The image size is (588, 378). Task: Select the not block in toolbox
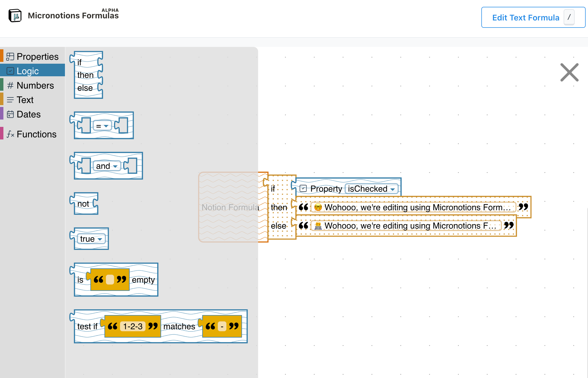pyautogui.click(x=84, y=204)
